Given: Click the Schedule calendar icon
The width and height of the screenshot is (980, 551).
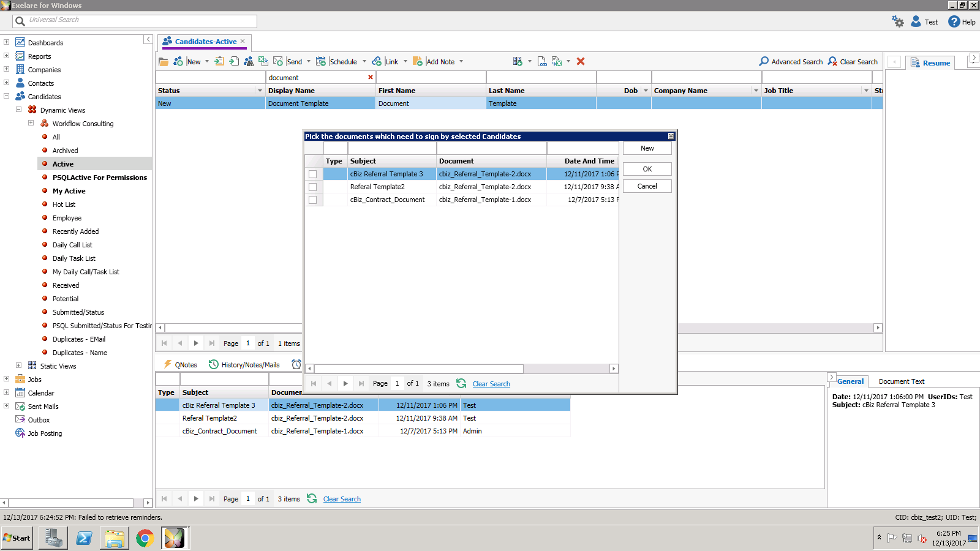Looking at the screenshot, I should [320, 61].
